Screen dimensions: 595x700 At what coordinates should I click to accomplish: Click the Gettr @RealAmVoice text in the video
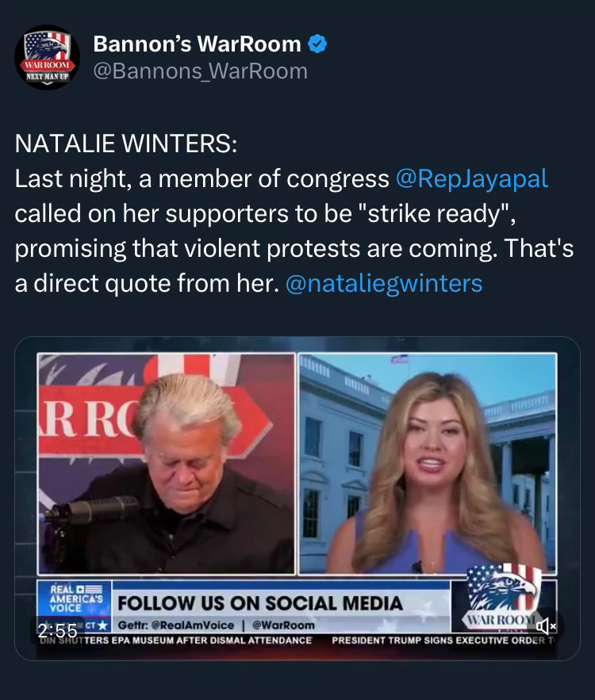click(175, 625)
